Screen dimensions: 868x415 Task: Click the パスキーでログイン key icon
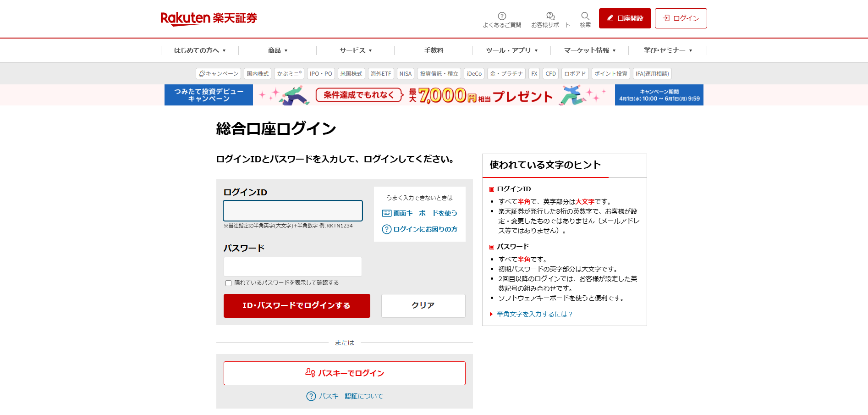[311, 373]
